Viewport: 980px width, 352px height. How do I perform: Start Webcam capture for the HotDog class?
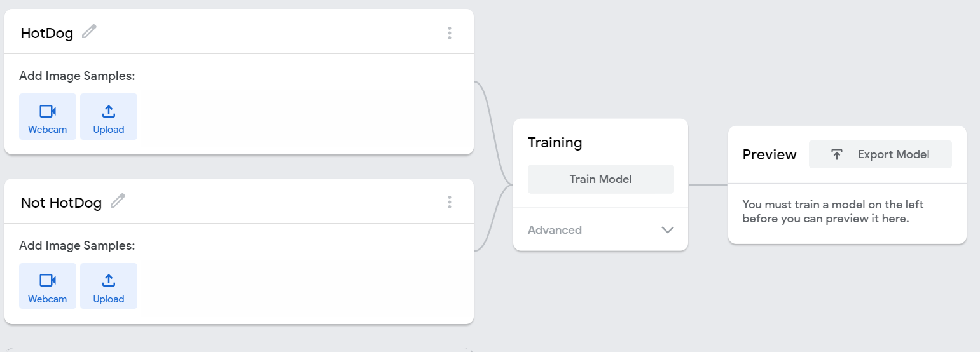coord(48,117)
